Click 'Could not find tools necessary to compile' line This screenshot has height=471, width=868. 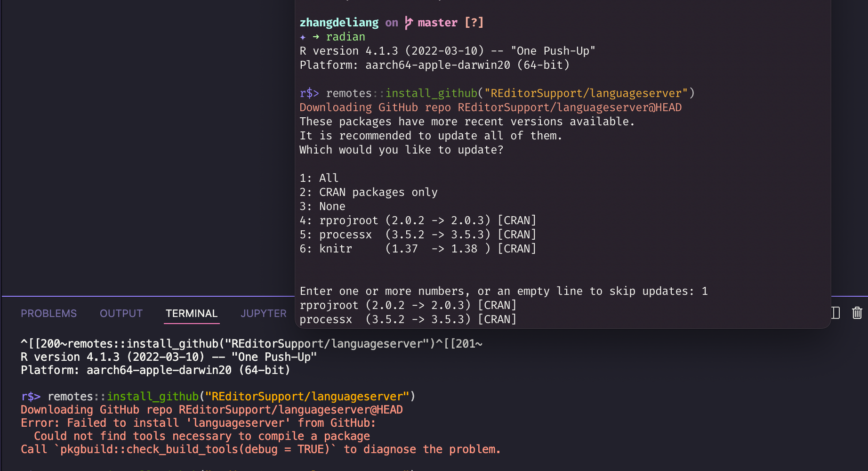202,436
